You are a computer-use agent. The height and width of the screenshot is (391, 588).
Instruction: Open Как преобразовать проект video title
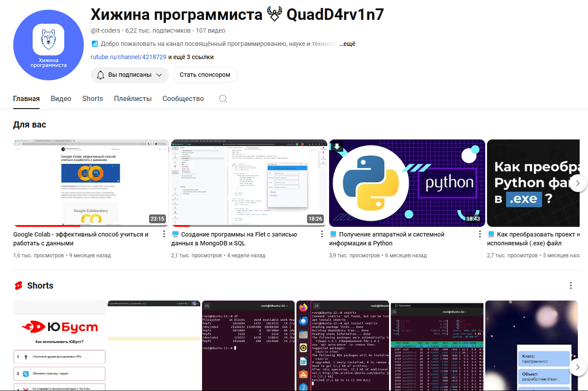pos(533,239)
